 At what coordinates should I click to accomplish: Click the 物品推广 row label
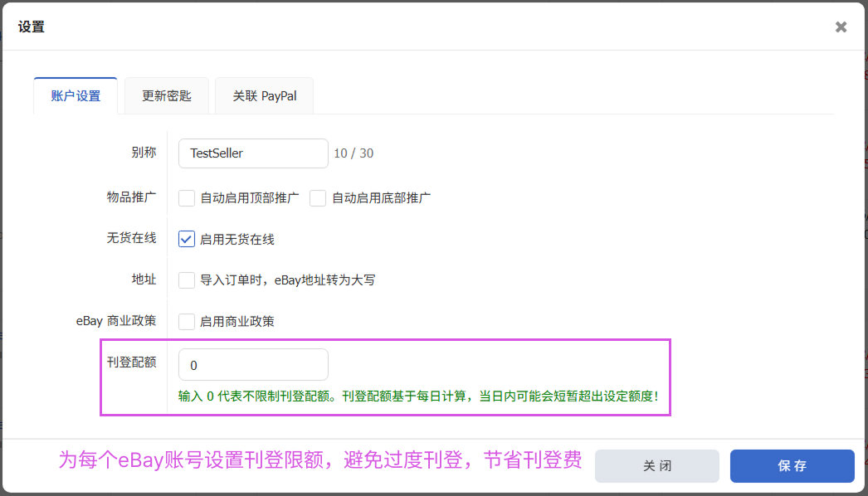pyautogui.click(x=131, y=197)
